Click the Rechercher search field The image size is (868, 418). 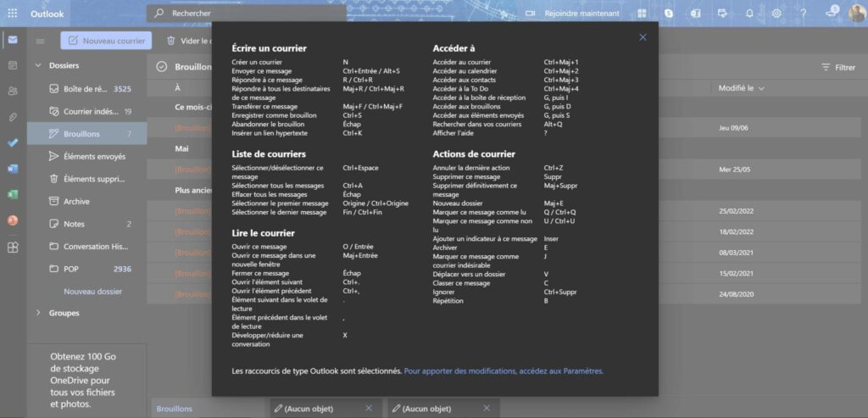coord(247,14)
